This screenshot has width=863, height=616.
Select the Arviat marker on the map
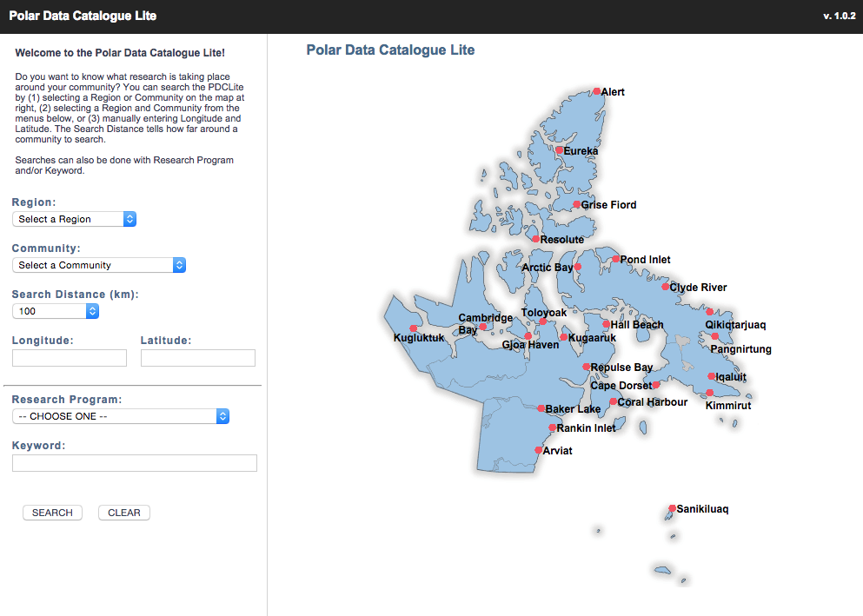pyautogui.click(x=537, y=450)
